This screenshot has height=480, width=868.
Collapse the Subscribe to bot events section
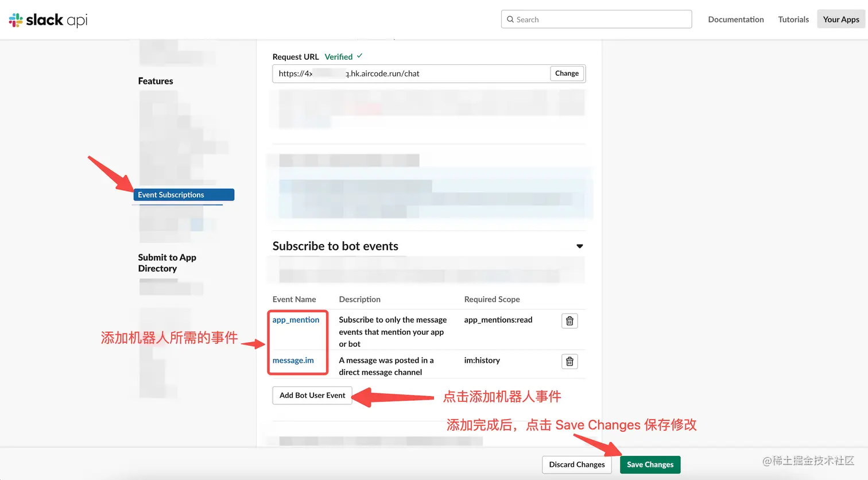click(580, 246)
